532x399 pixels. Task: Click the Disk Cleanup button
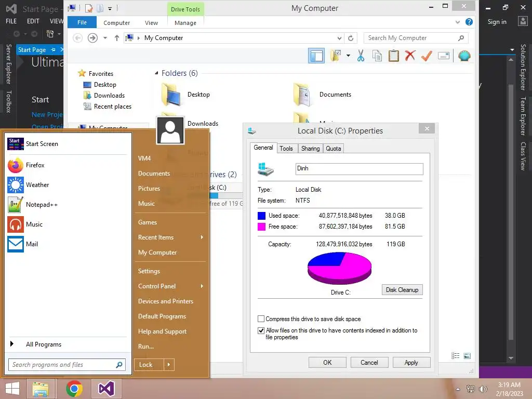[402, 290]
